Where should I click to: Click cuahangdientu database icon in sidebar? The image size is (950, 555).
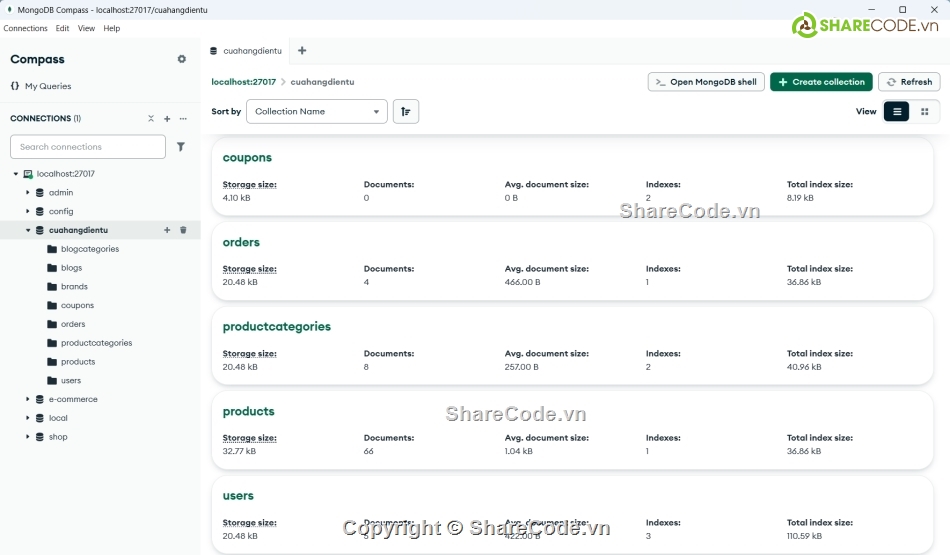click(x=39, y=230)
